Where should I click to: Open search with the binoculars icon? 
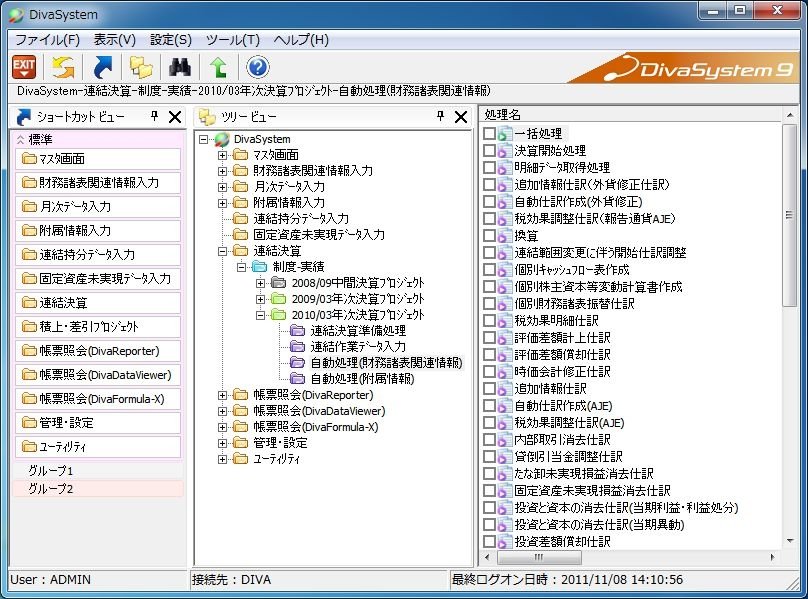click(180, 67)
